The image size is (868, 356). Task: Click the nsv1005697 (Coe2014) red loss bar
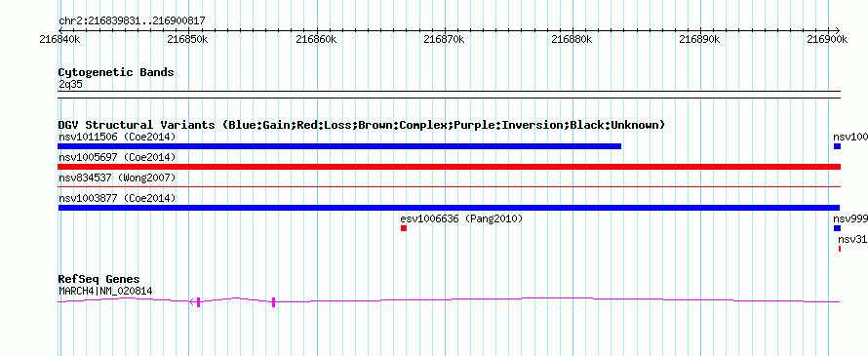coord(449,167)
